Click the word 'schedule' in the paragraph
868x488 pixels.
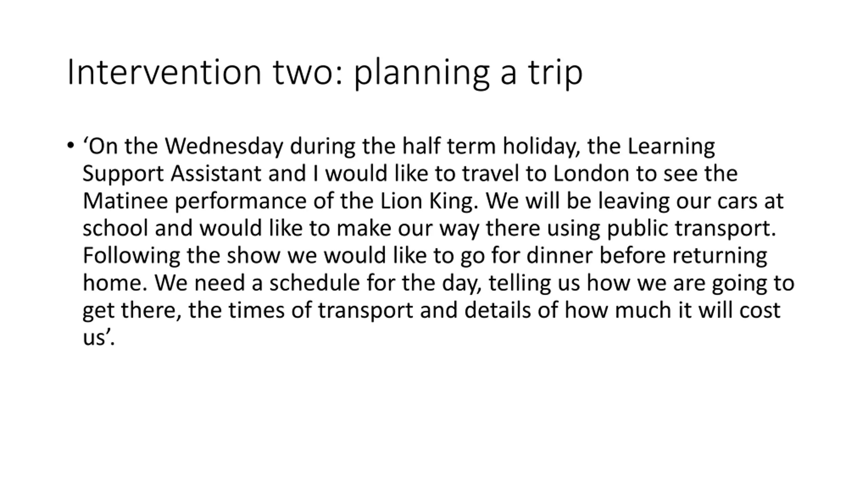(x=314, y=283)
